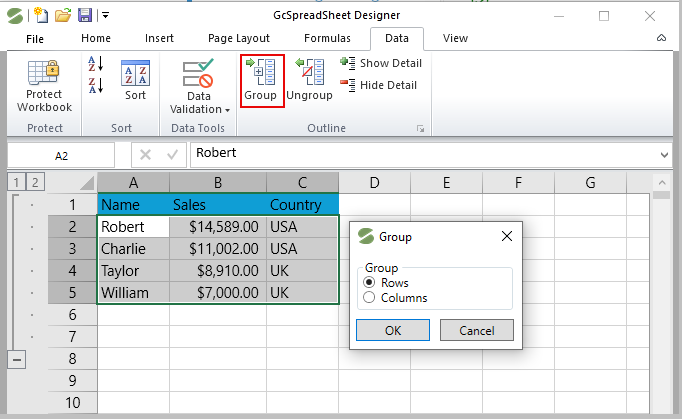This screenshot has height=419, width=682.
Task: Click Cancel in Group dialog
Action: click(477, 330)
